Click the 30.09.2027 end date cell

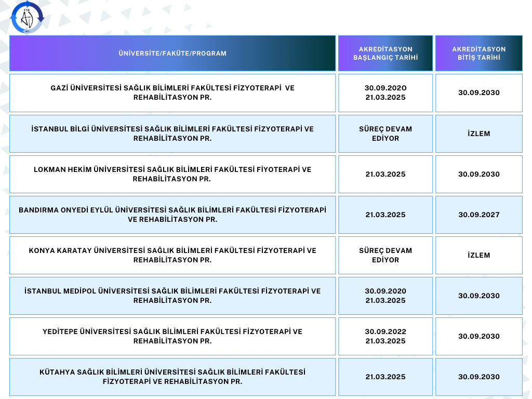coord(478,215)
